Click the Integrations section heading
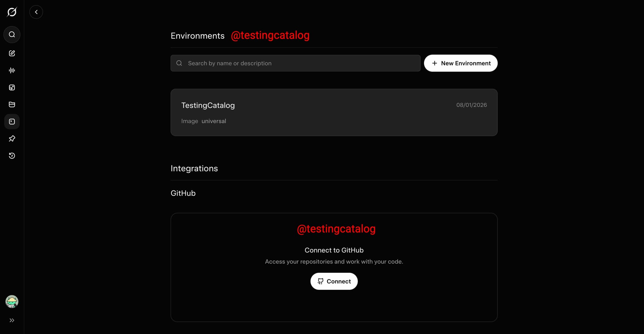This screenshot has height=334, width=644. (194, 168)
